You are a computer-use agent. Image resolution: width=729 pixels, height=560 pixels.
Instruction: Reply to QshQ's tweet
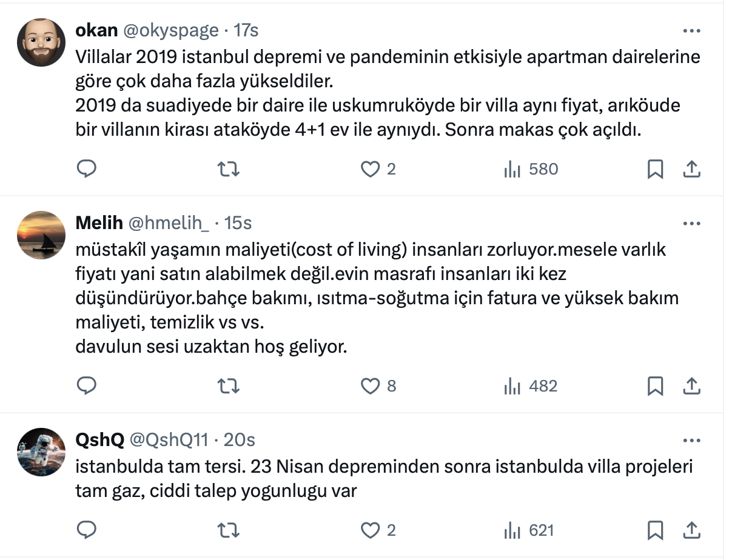87,531
